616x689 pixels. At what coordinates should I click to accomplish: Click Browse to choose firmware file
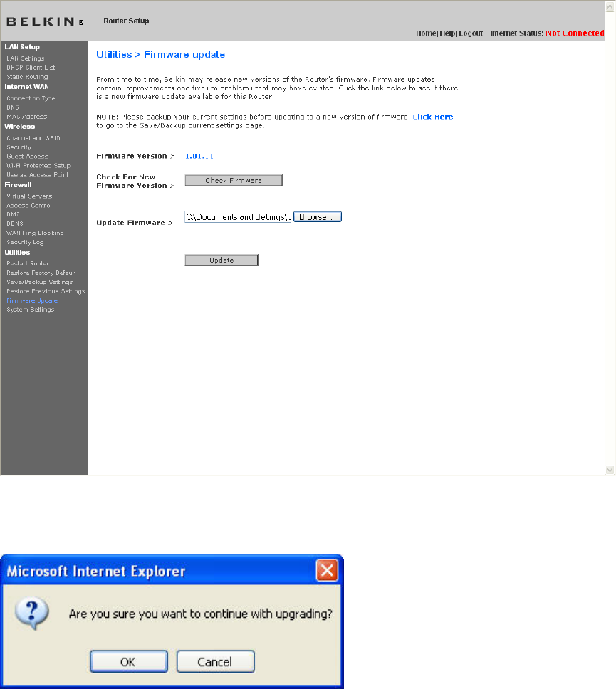pos(318,216)
